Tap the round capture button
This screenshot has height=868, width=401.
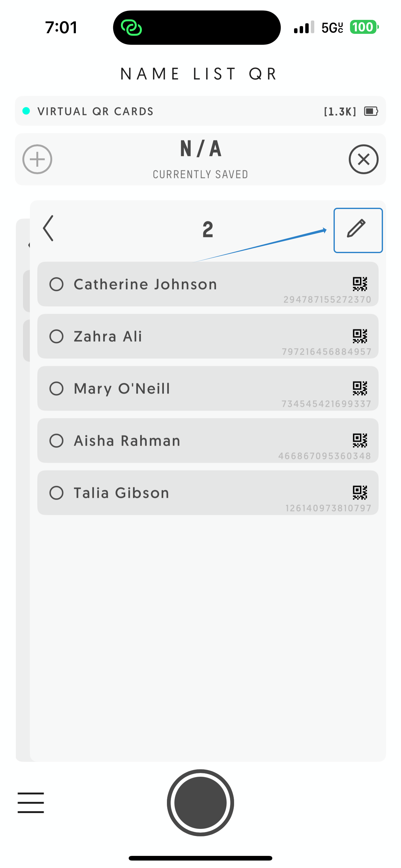[x=200, y=803]
